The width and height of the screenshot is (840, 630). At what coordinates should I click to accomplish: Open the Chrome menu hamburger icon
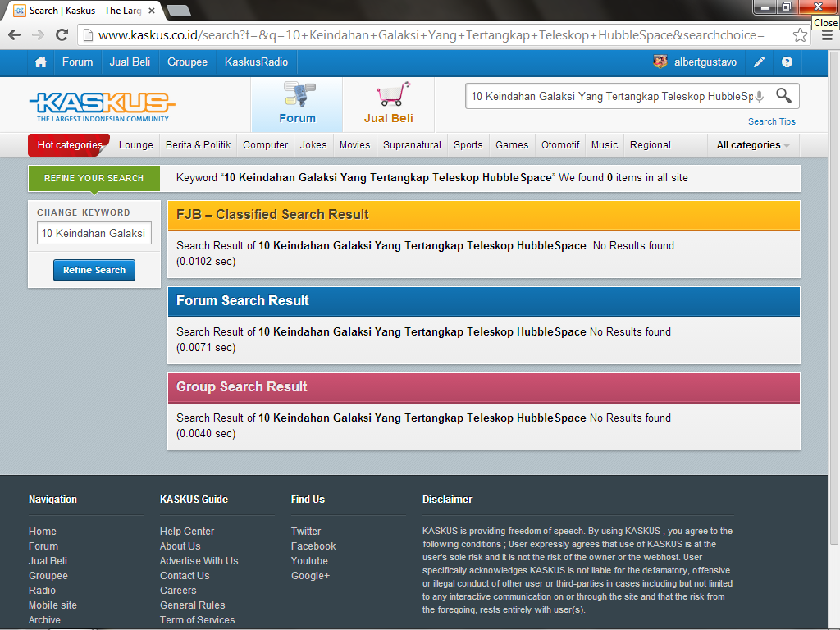[827, 36]
